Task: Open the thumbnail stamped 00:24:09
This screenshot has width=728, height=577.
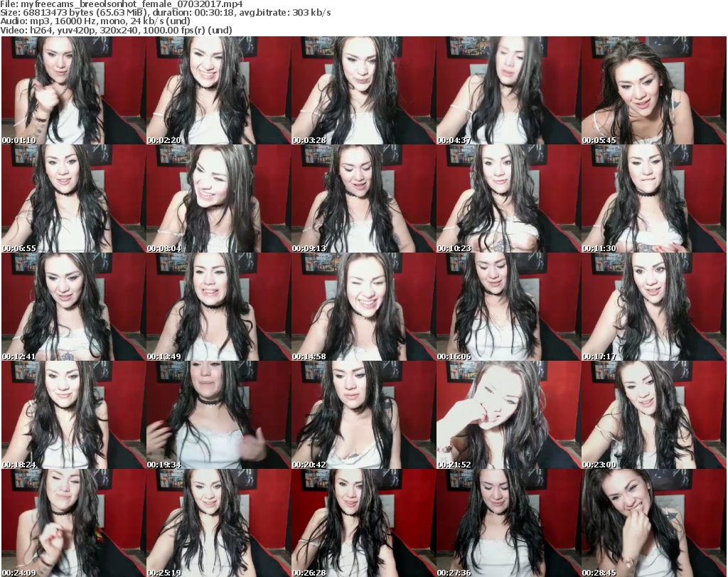Action: pyautogui.click(x=74, y=523)
